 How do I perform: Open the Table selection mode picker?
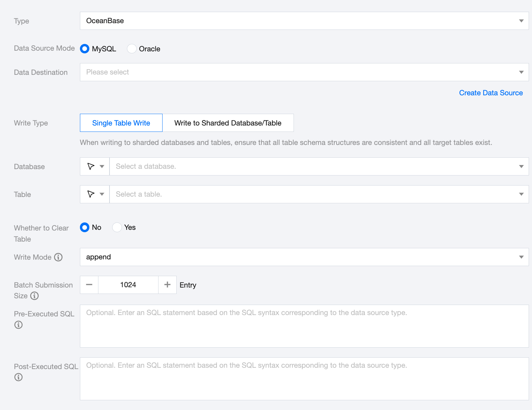[95, 194]
